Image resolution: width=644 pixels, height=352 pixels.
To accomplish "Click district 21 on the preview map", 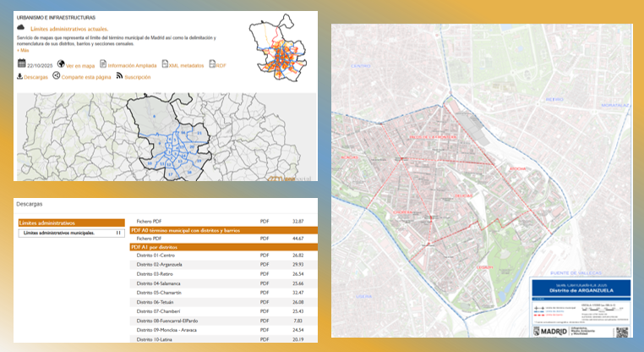I will pyautogui.click(x=199, y=133).
